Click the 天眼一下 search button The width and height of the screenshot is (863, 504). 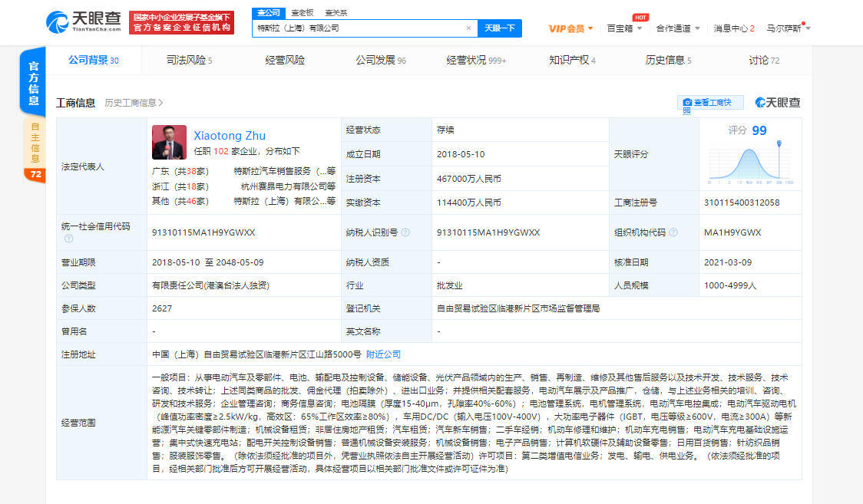pos(500,28)
